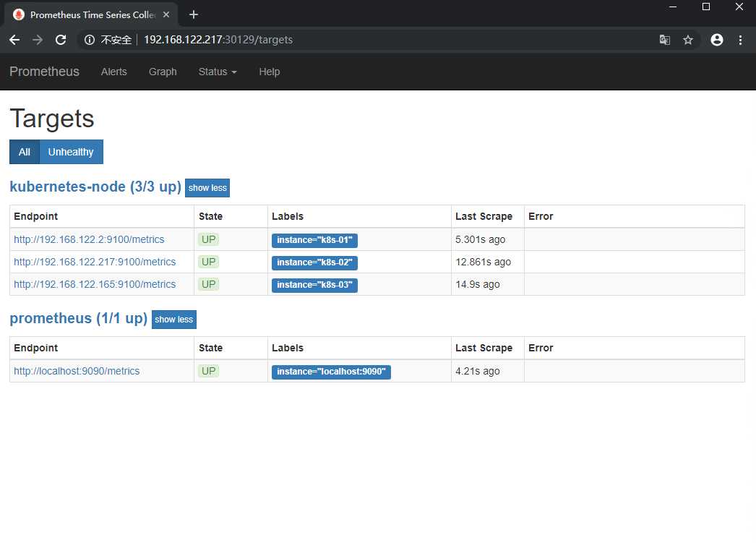Collapse kubernetes-node with show less
Screen dimensions: 756x543
[x=207, y=187]
